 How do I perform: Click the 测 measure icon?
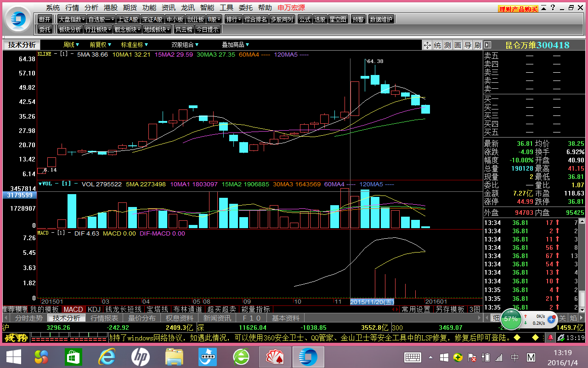click(x=447, y=45)
